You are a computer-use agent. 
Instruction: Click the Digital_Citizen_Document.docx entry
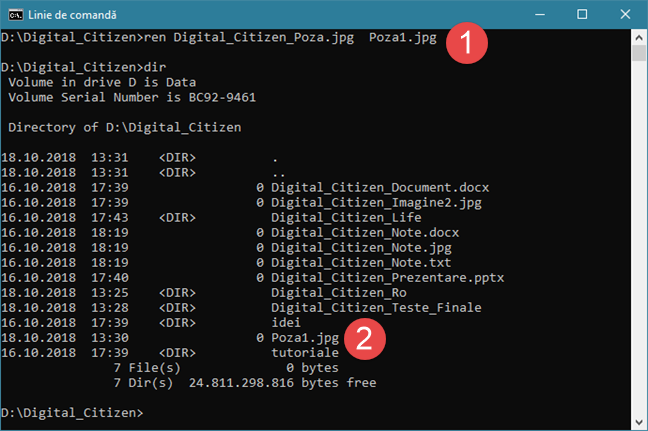click(x=380, y=187)
